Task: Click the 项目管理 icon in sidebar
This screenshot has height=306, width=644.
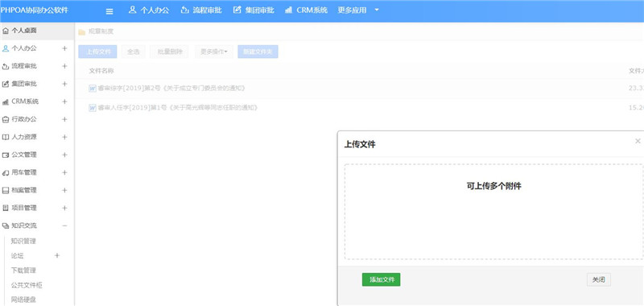Action: 6,209
